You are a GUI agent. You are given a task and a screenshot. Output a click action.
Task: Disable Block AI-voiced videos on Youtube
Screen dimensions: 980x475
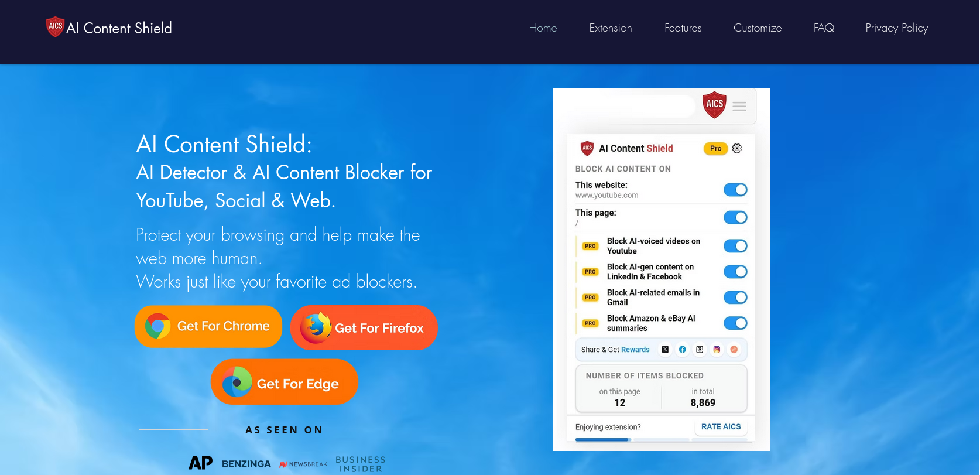tap(735, 246)
